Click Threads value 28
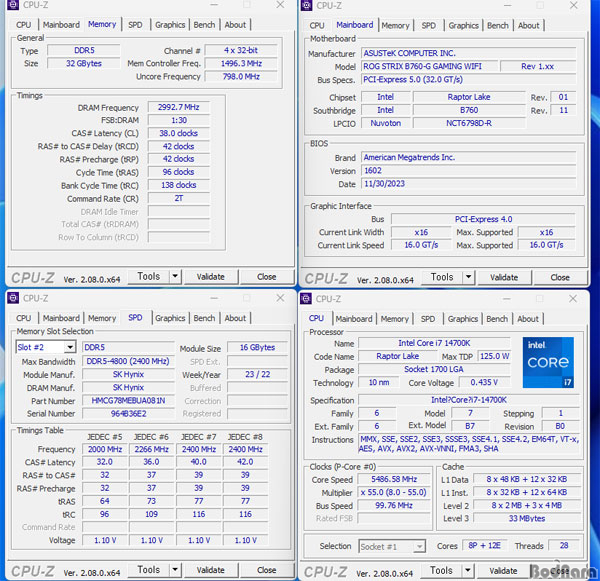Viewport: 600px width, 581px height. [564, 545]
